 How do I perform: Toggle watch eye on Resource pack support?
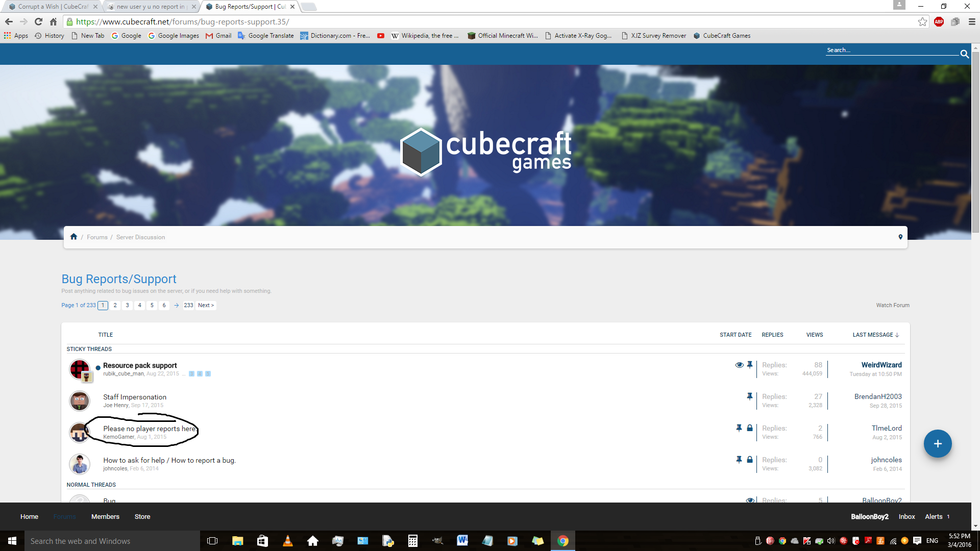(x=739, y=365)
